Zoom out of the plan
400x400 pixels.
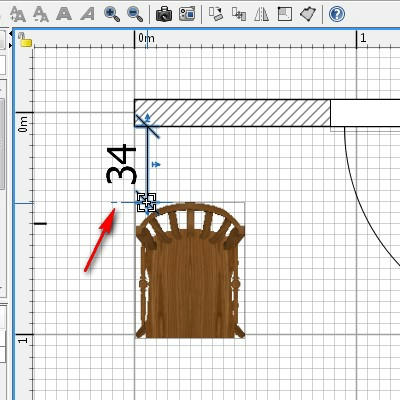(x=135, y=14)
